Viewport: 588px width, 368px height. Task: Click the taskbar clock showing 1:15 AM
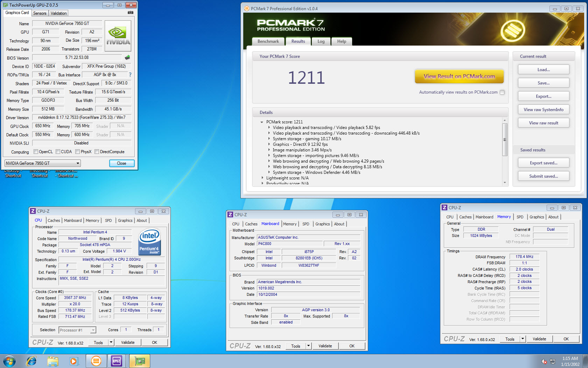[570, 361]
